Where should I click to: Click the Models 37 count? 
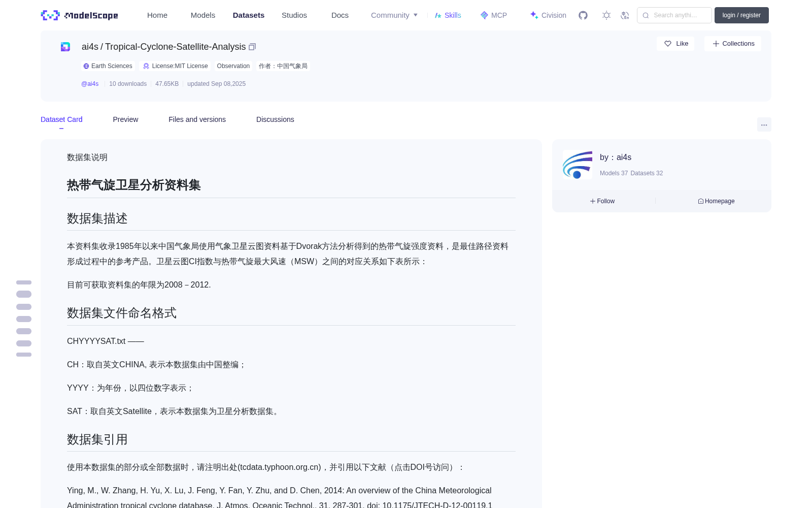point(614,173)
